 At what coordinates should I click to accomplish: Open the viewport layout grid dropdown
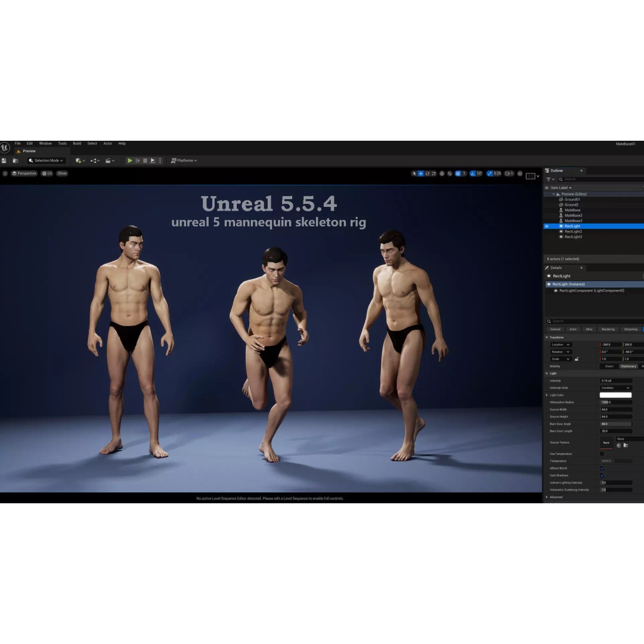tap(532, 176)
